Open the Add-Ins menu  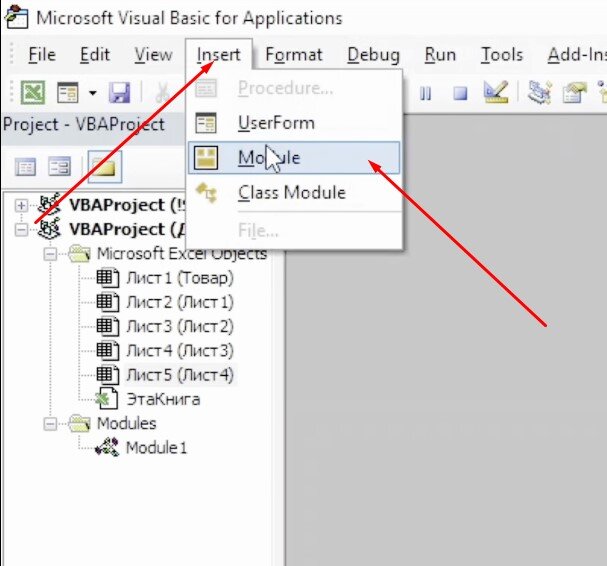click(x=577, y=55)
